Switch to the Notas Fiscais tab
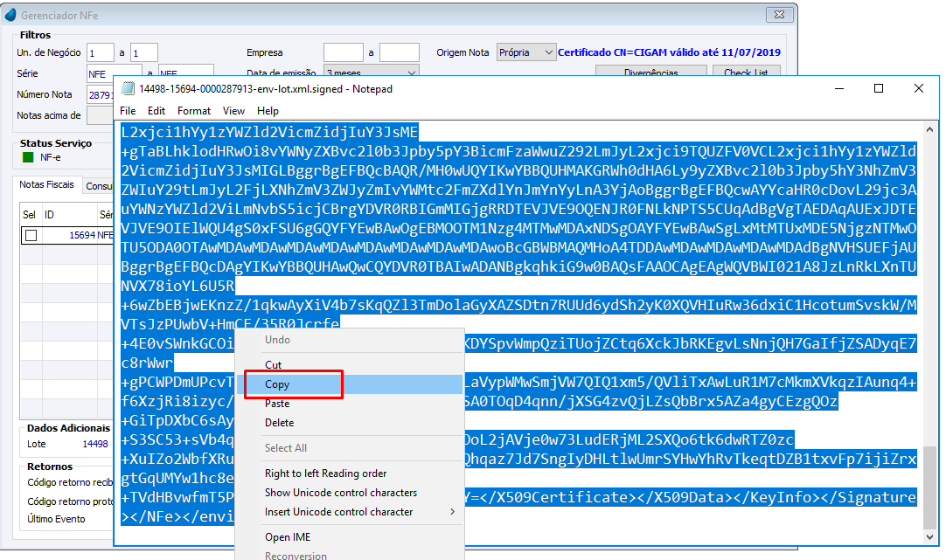 pos(46,184)
